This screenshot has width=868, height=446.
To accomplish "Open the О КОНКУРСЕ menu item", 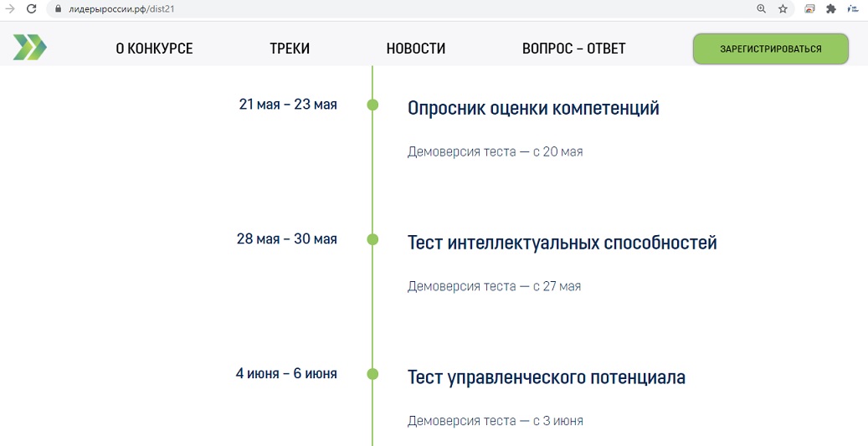I will pyautogui.click(x=154, y=49).
